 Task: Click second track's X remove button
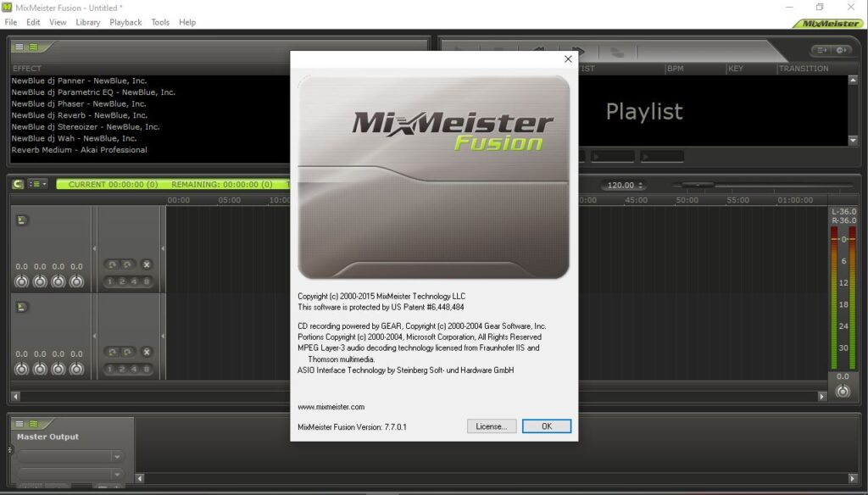[x=147, y=352]
